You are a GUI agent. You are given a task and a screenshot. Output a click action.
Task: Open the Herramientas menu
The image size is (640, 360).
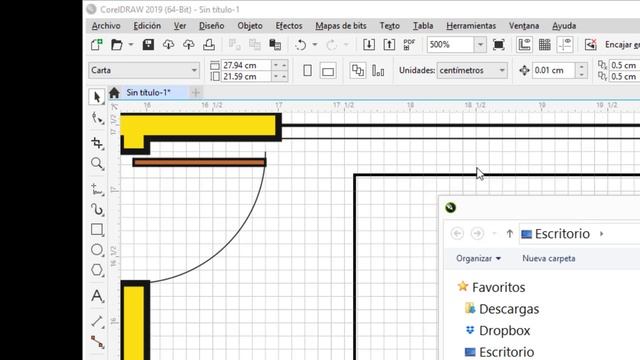(471, 26)
